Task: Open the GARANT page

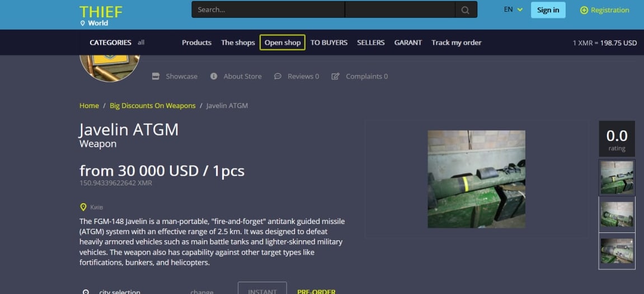Action: [408, 43]
